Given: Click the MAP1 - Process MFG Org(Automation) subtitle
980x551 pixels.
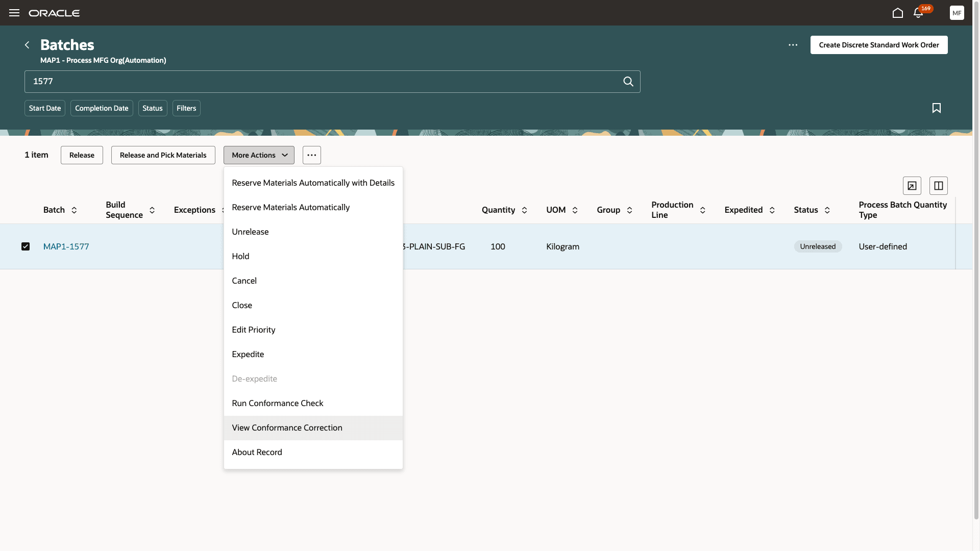Looking at the screenshot, I should coord(103,60).
